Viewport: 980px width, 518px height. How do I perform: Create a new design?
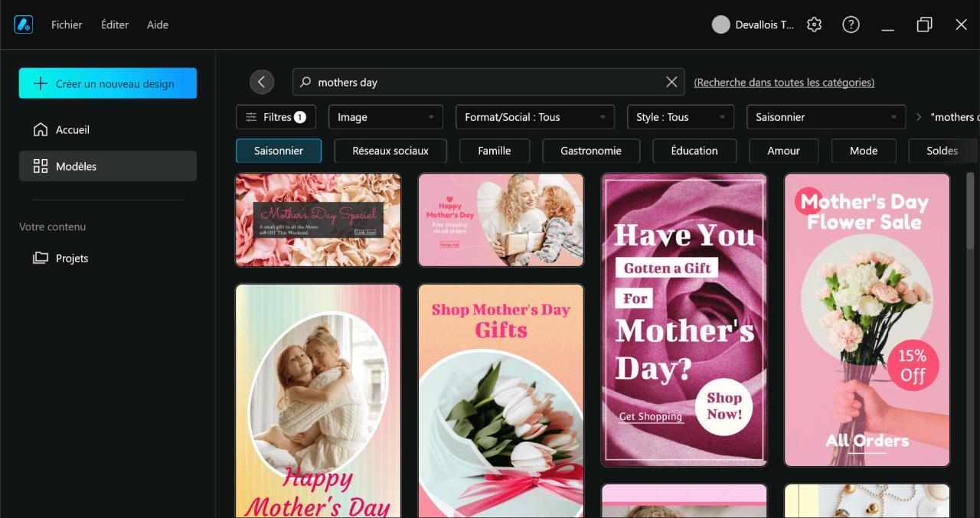[x=108, y=83]
